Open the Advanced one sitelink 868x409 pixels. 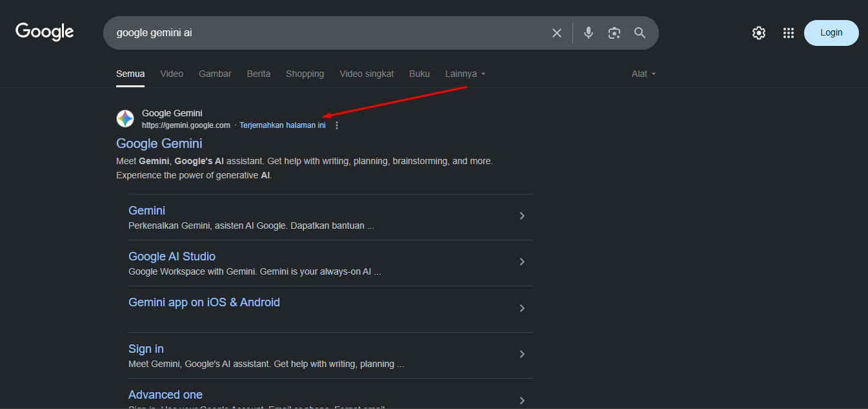tap(165, 395)
